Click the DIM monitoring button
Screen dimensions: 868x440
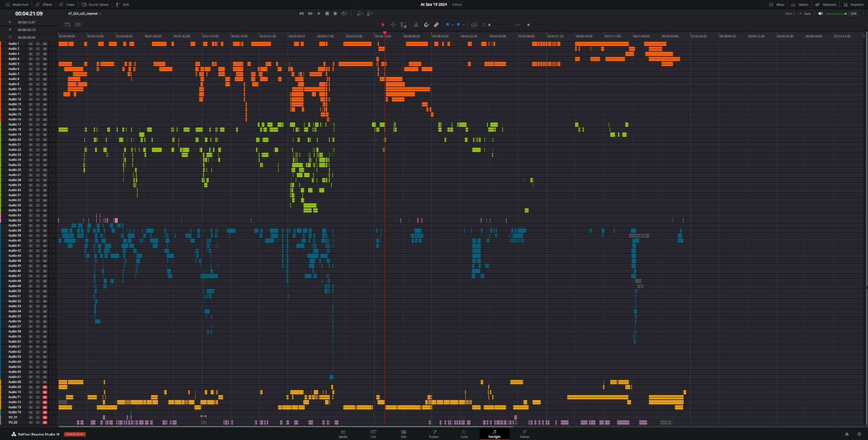tap(853, 13)
